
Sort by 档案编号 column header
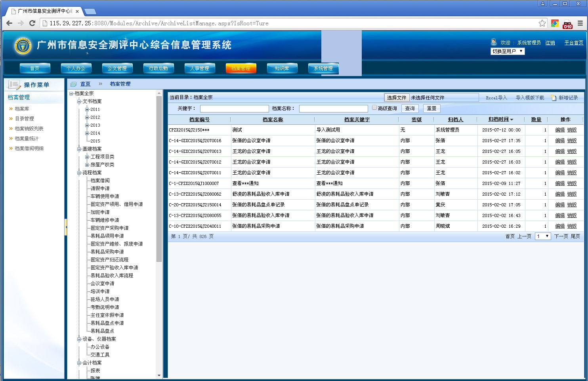(x=199, y=119)
